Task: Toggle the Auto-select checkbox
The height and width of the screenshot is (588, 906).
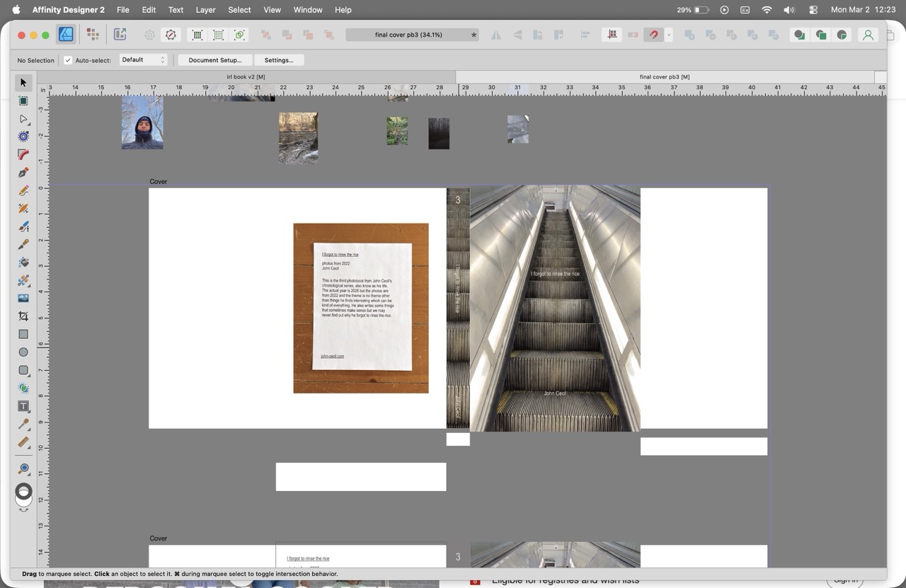Action: [68, 60]
